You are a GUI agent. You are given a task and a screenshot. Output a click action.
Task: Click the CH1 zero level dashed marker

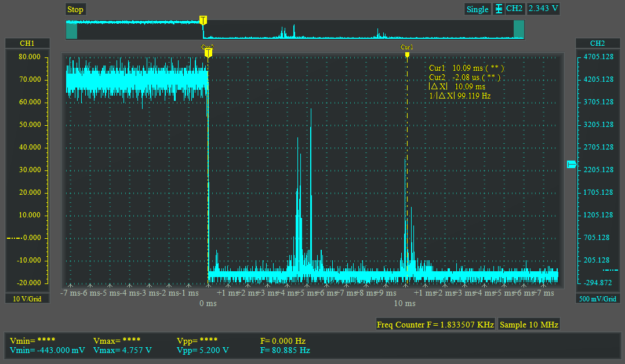click(x=14, y=238)
